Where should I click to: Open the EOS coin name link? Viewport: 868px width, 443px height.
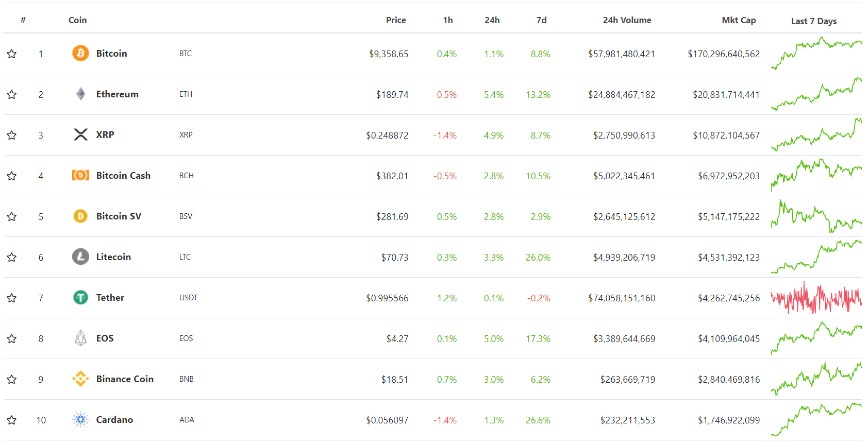[105, 338]
